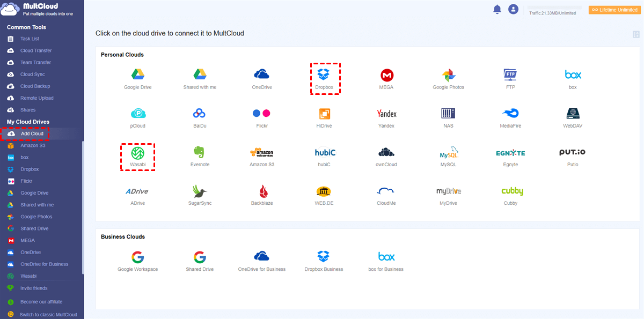
Task: Select Shared Drive under Business Clouds
Action: 200,261
